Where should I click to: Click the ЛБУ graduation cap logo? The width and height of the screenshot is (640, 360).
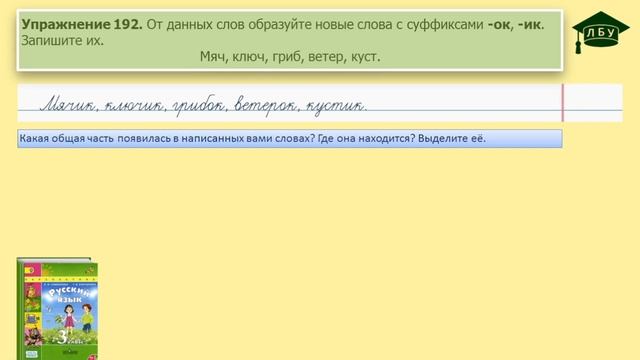[x=600, y=32]
